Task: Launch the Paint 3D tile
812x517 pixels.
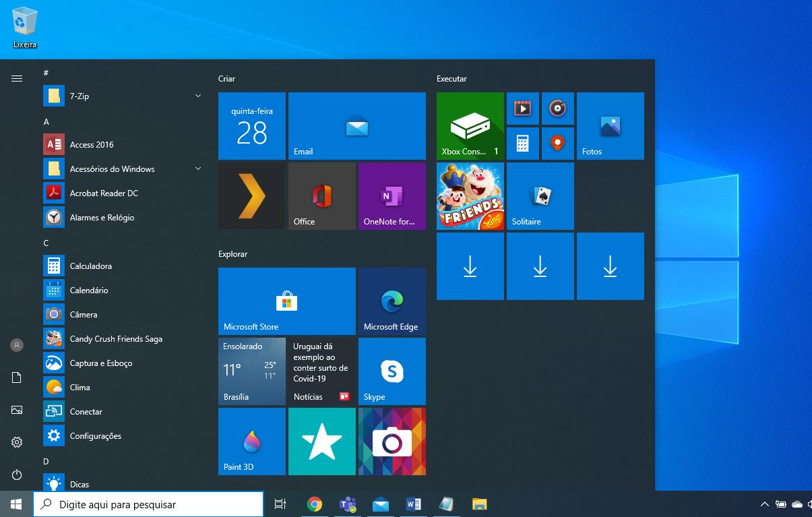Action: tap(252, 442)
